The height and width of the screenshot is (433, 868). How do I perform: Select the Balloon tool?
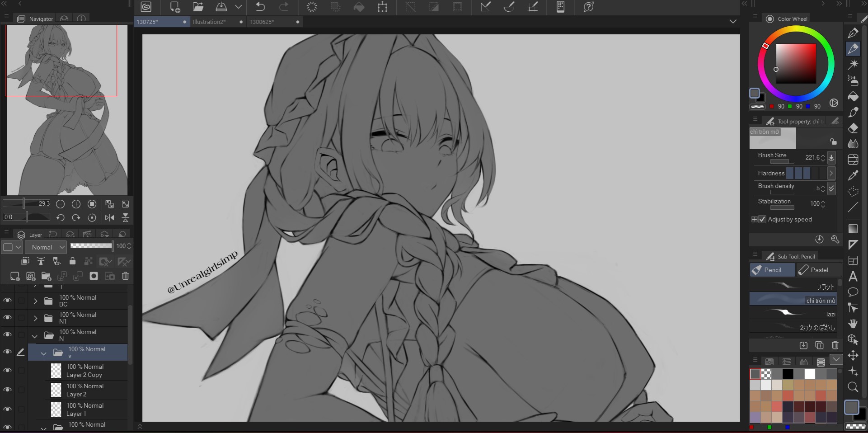coord(853,292)
